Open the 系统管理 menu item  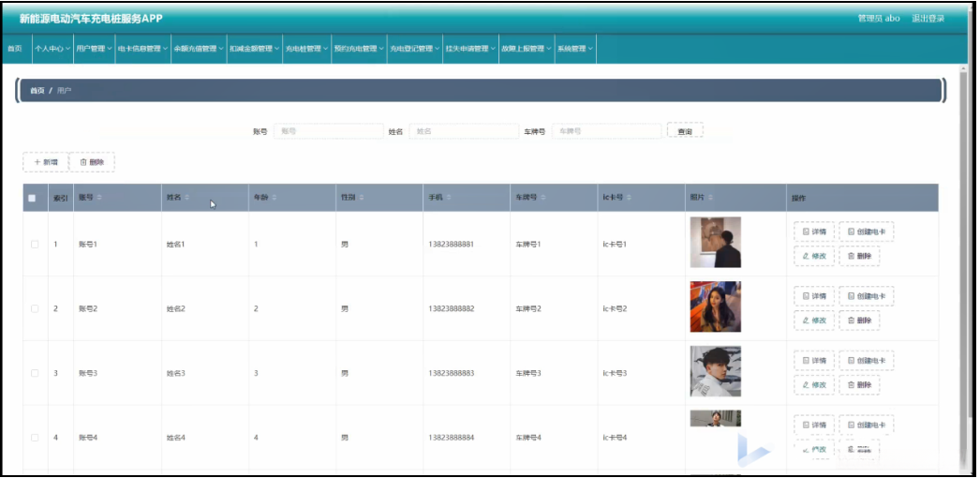(x=575, y=48)
